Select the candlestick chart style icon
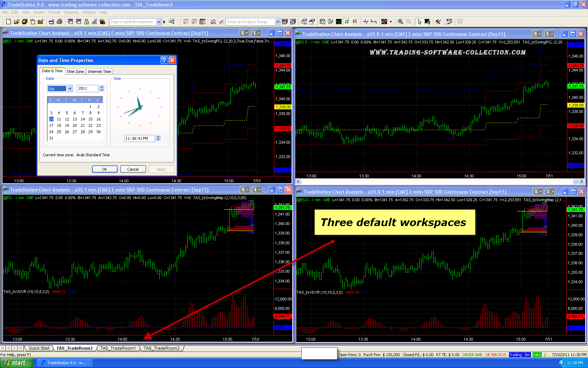This screenshot has width=588, height=368. (355, 22)
